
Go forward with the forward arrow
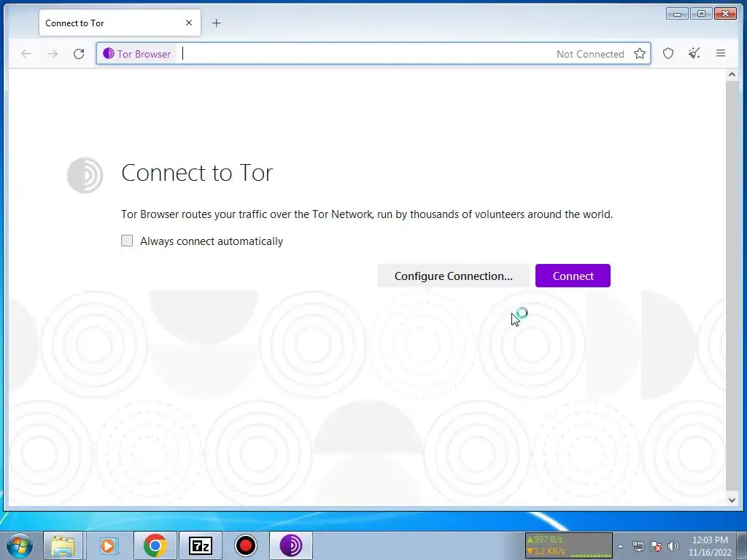pyautogui.click(x=53, y=54)
